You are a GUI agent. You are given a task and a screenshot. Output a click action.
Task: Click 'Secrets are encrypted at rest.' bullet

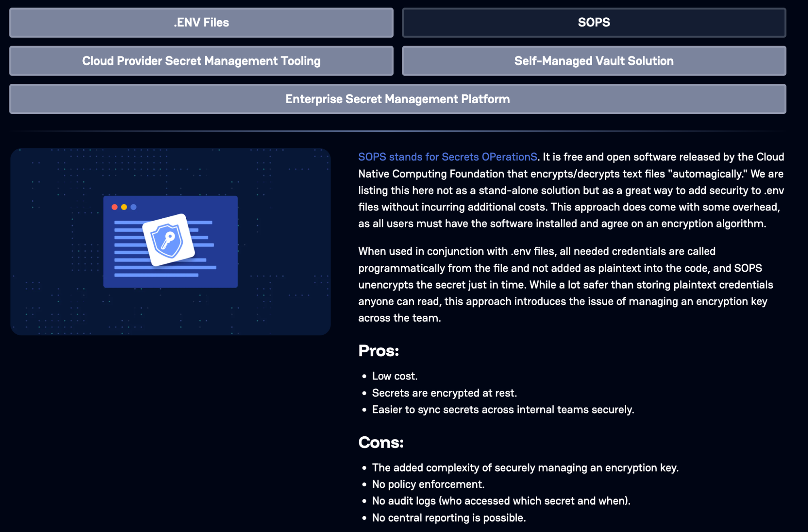click(x=444, y=393)
